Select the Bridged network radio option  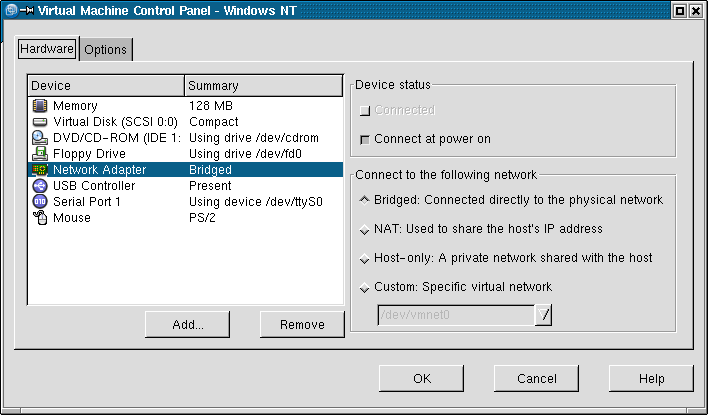pos(364,200)
